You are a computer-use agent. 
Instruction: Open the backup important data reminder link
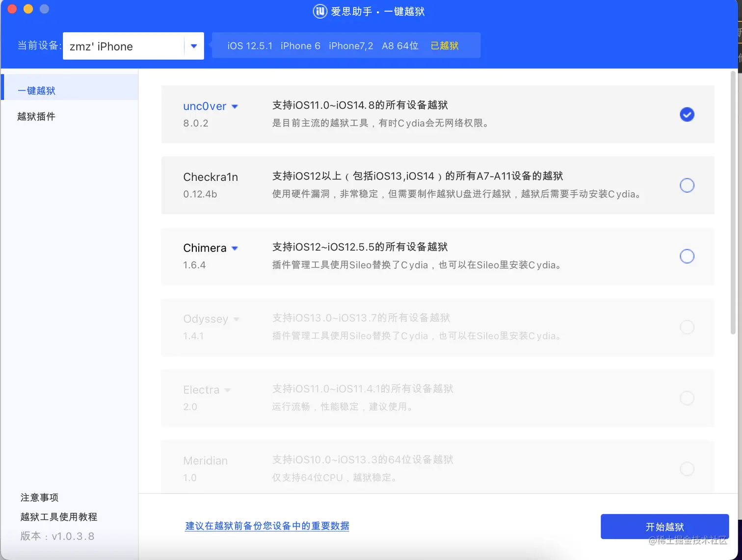266,526
